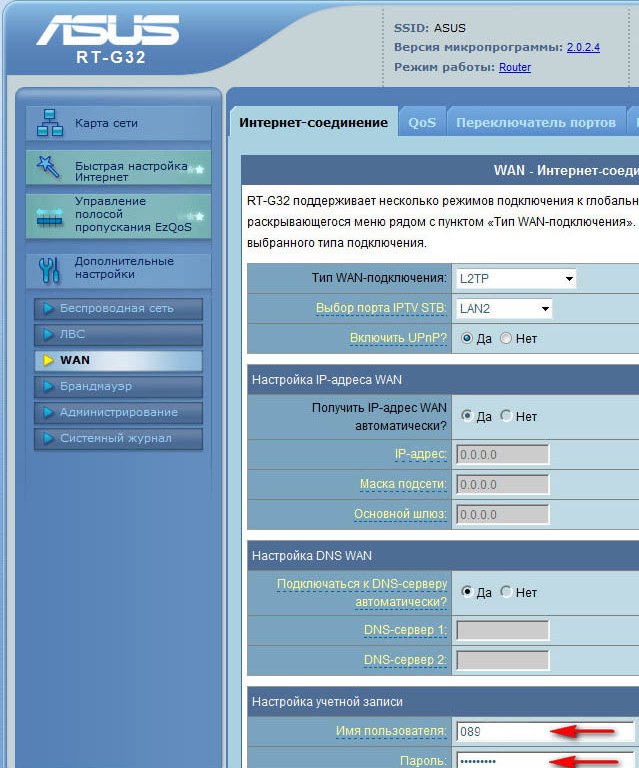Image resolution: width=639 pixels, height=768 pixels.
Task: Click the EzQoS bandwidth management icon
Action: click(49, 217)
